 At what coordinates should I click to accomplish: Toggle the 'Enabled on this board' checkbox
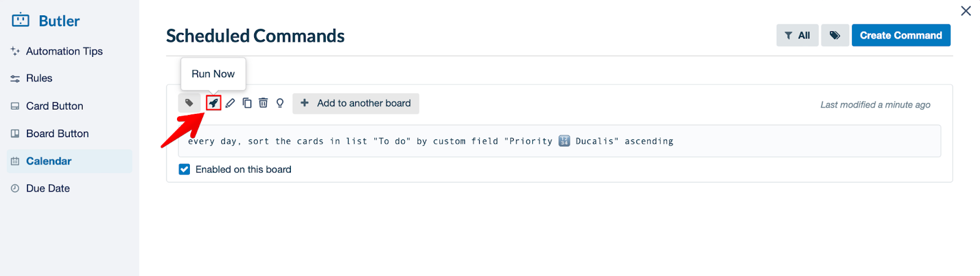(184, 170)
